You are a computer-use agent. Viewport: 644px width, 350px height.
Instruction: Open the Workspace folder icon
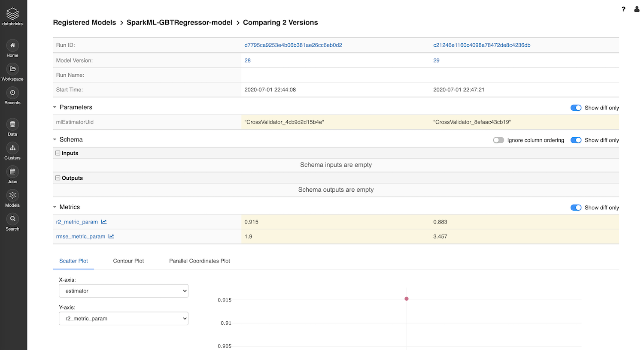click(12, 69)
